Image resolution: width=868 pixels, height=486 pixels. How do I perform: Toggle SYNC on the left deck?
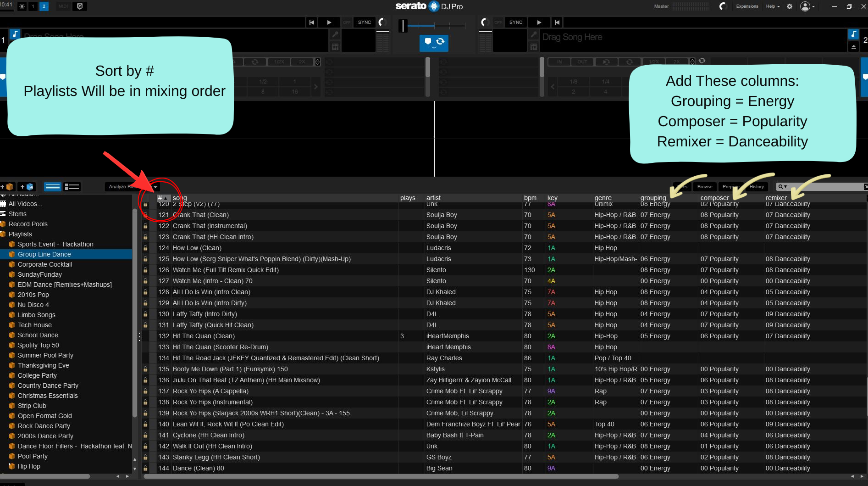[365, 22]
